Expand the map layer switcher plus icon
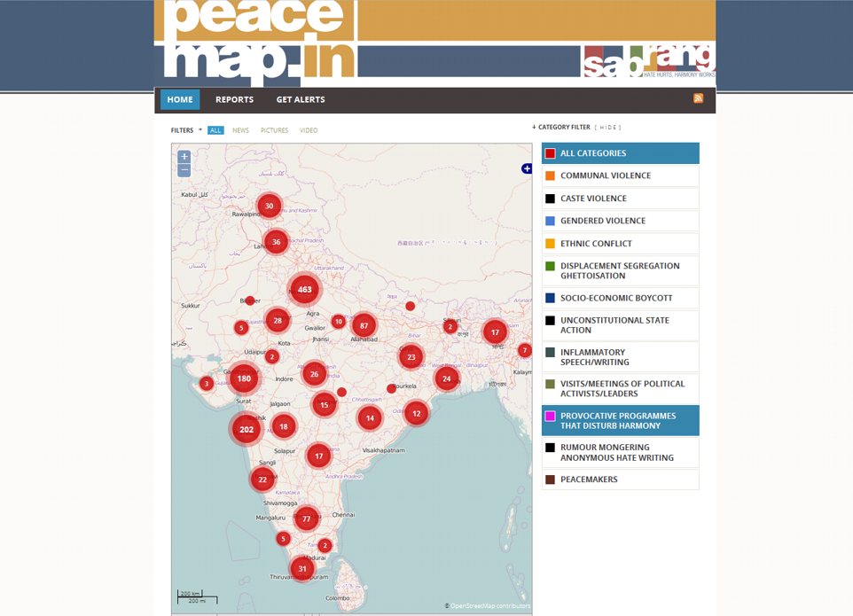 526,168
